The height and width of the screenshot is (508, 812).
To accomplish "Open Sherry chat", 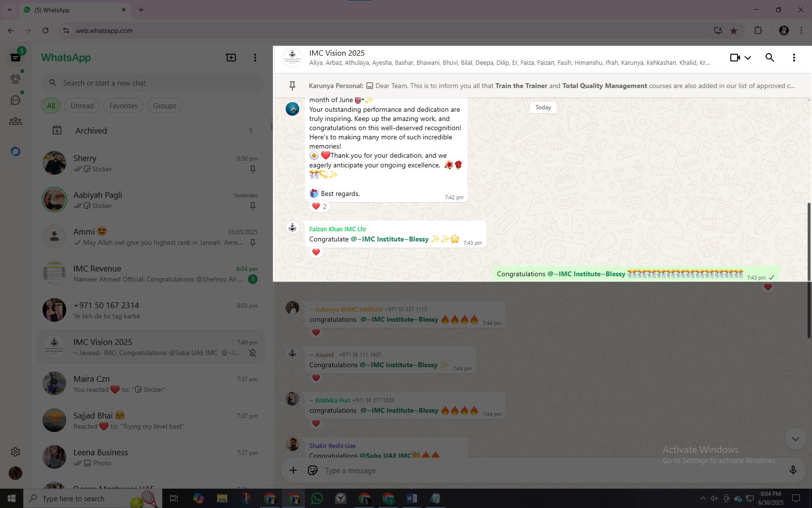I will click(151, 164).
